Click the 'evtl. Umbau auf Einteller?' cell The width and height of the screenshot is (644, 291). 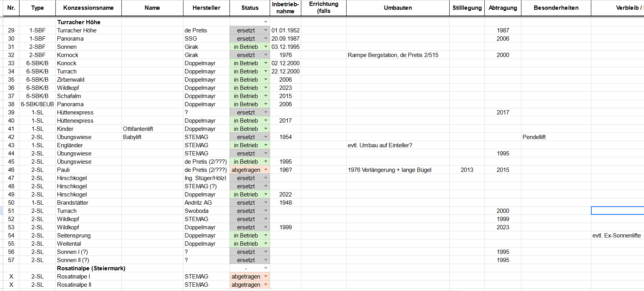[x=380, y=145]
